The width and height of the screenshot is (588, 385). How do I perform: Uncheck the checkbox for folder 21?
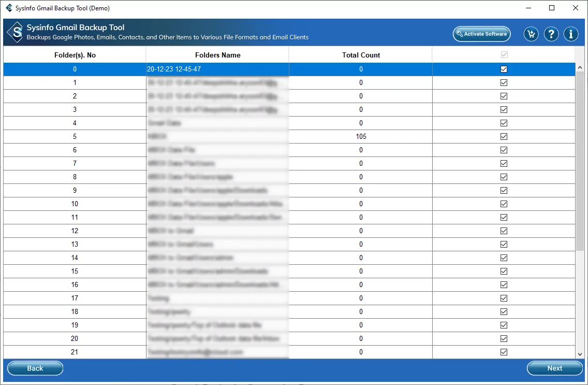[x=504, y=352]
